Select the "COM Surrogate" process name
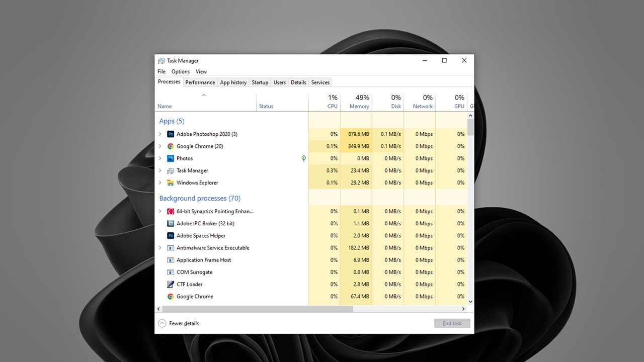This screenshot has width=644, height=362. click(x=194, y=273)
